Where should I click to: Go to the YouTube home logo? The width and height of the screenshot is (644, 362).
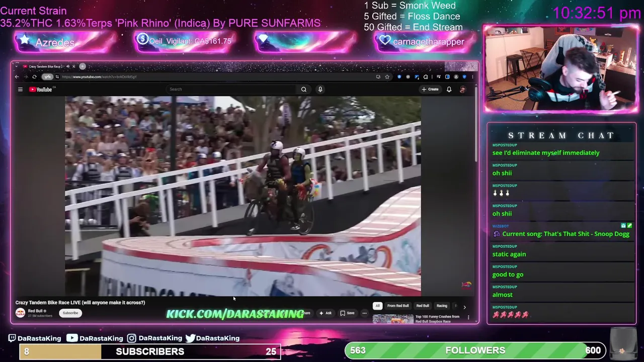41,89
